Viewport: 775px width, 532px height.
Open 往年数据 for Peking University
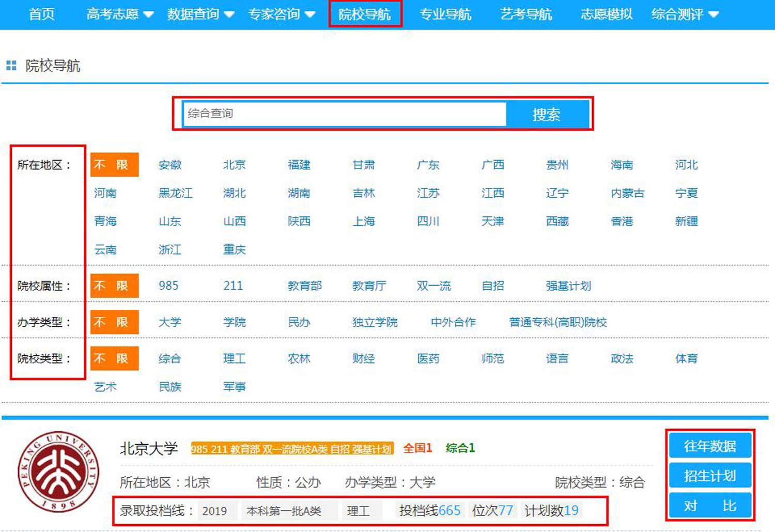coord(710,446)
